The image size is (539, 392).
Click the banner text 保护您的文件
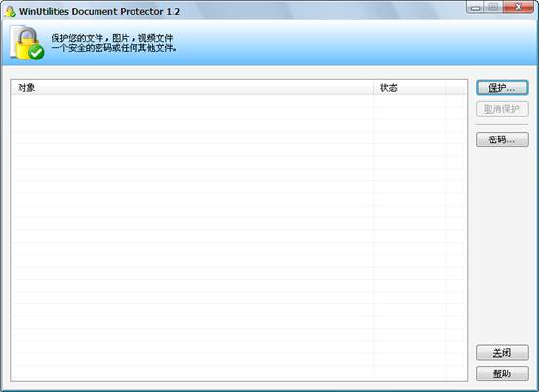[77, 38]
